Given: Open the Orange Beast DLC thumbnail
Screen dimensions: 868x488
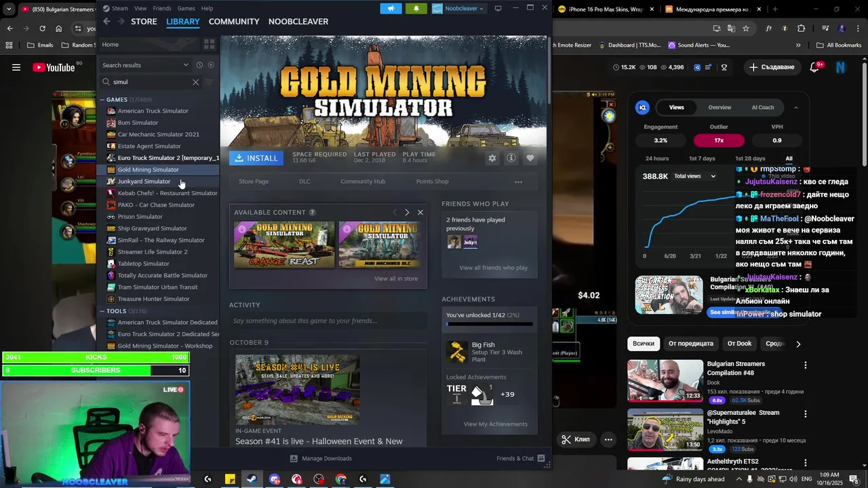Looking at the screenshot, I should pyautogui.click(x=284, y=245).
